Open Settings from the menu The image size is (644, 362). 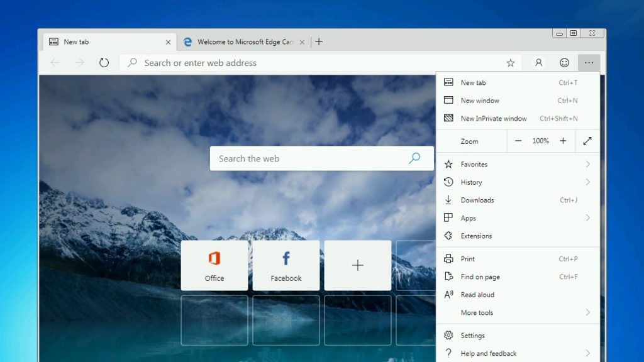pyautogui.click(x=472, y=336)
